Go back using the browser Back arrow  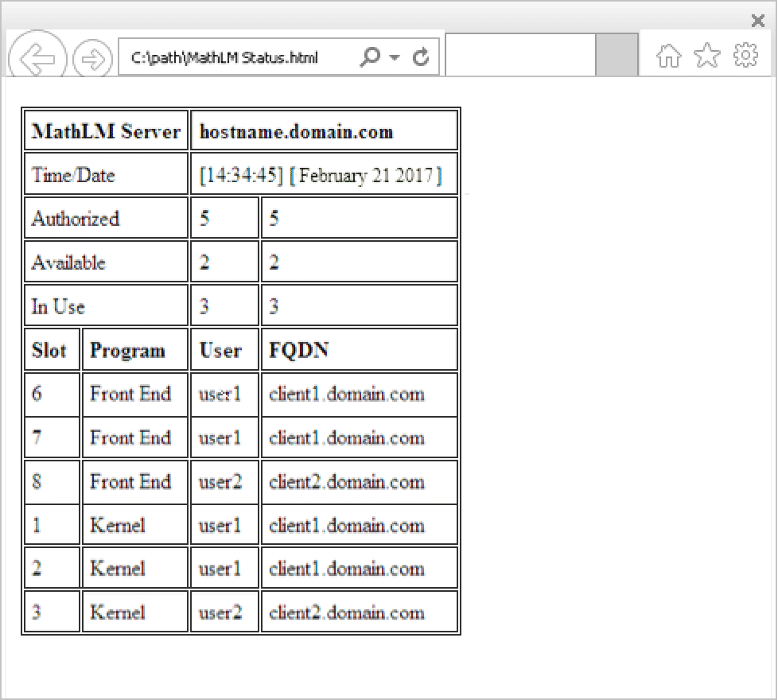click(x=37, y=58)
